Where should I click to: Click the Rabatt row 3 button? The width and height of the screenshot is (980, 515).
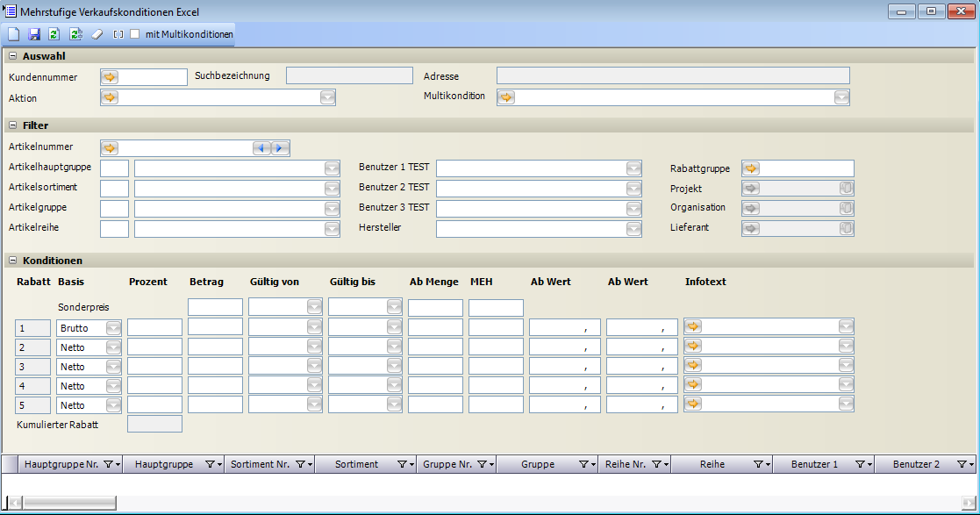point(32,367)
